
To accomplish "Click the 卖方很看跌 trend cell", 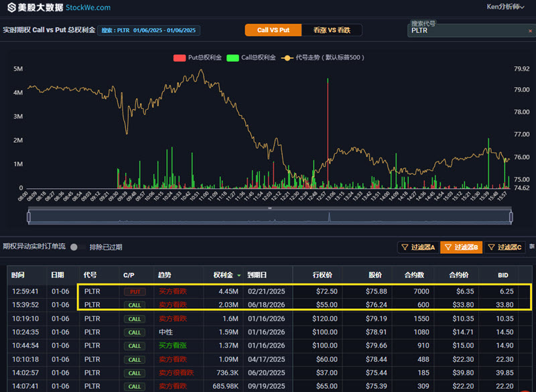I will [176, 373].
